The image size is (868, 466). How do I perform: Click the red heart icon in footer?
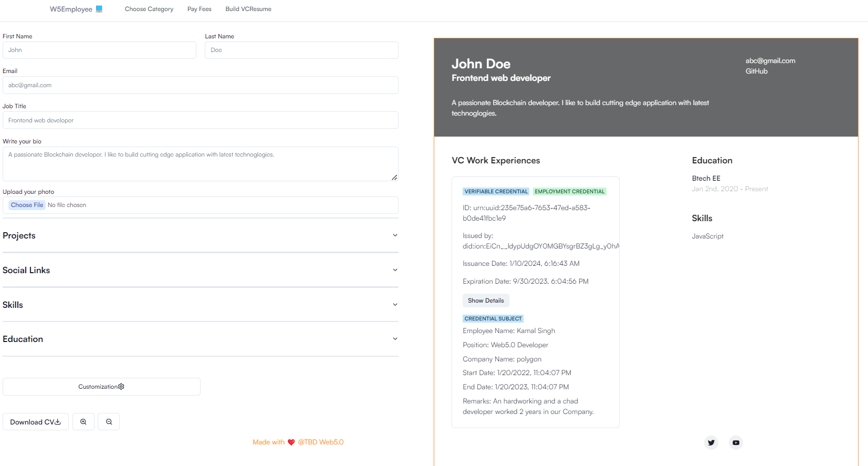point(291,442)
